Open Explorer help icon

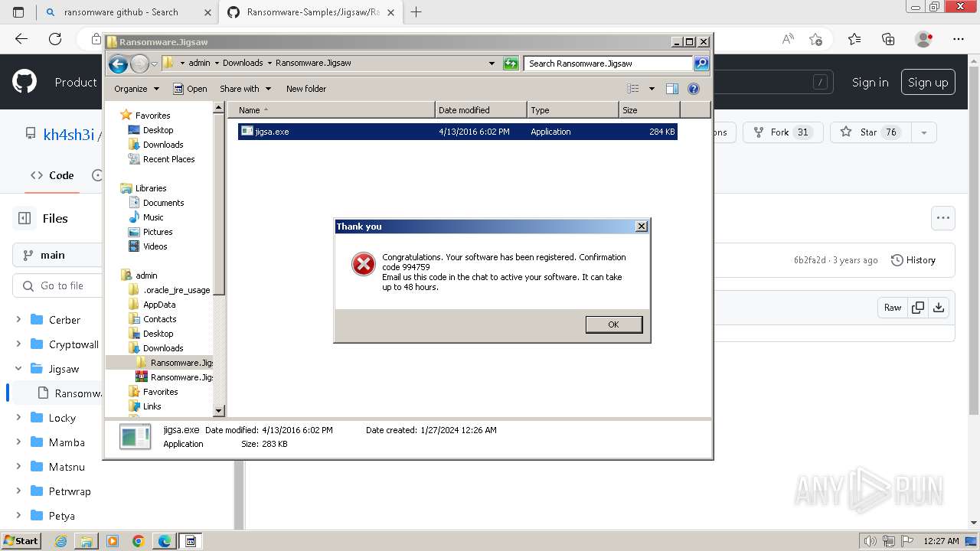pyautogui.click(x=694, y=89)
